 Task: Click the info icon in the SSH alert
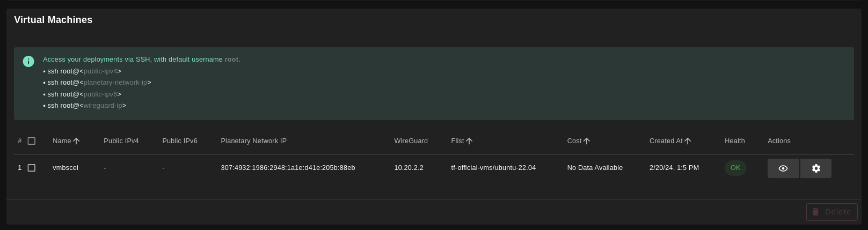pos(28,62)
